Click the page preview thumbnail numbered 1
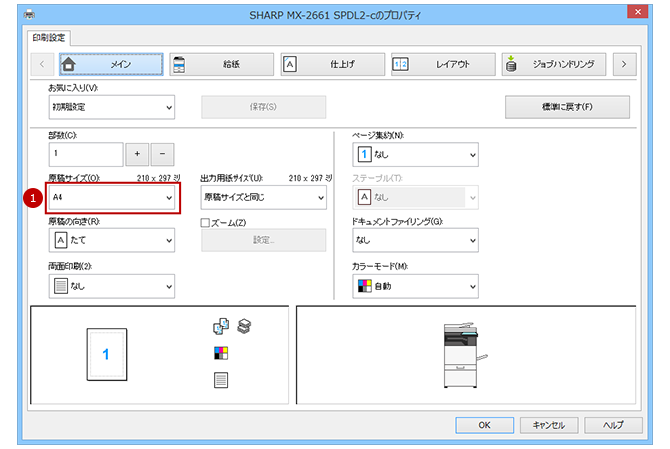This screenshot has width=670, height=449. pos(107,354)
